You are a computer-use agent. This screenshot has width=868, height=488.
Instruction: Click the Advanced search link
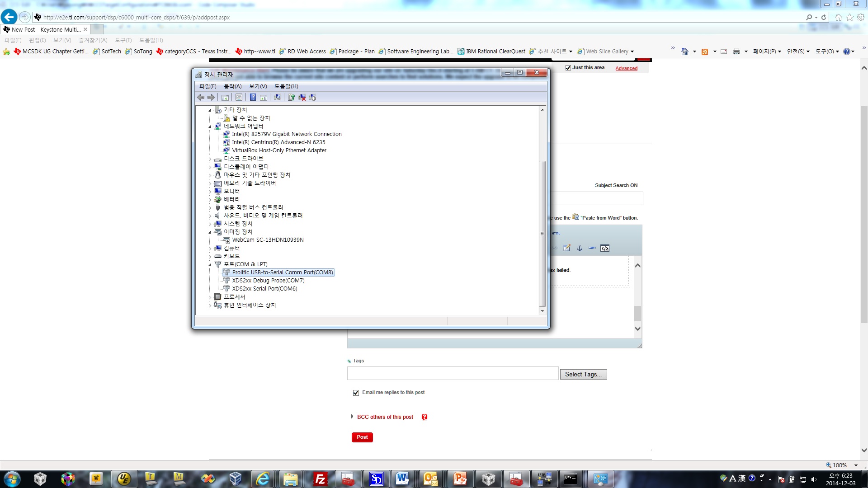tap(626, 68)
